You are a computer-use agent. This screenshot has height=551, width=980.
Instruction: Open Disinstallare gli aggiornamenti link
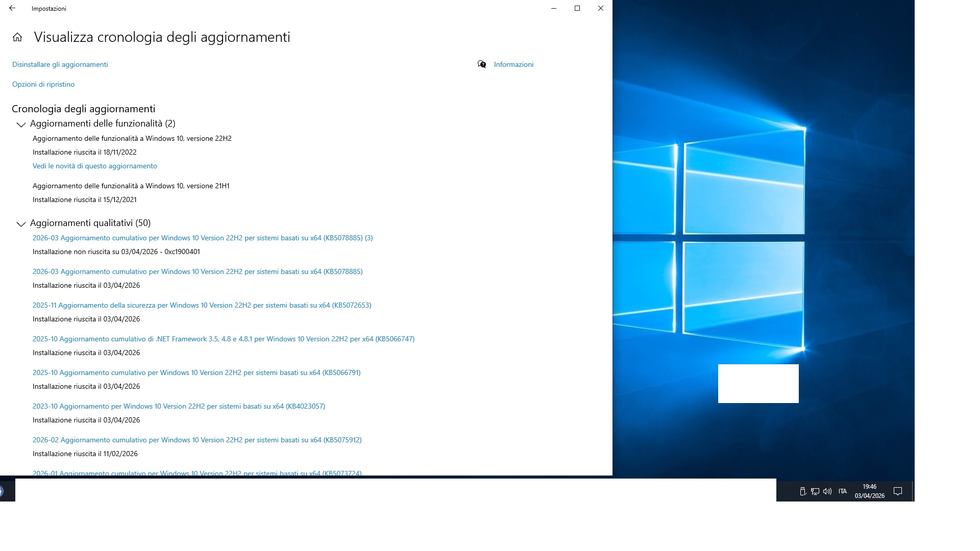tap(60, 64)
